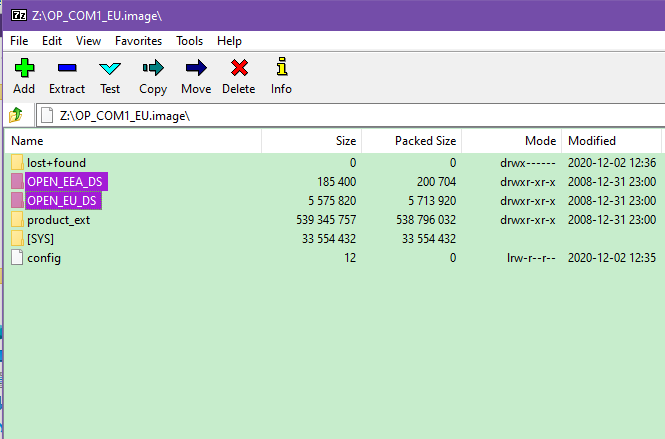The width and height of the screenshot is (665, 439).
Task: Click the [SYS] folder icon
Action: [17, 238]
